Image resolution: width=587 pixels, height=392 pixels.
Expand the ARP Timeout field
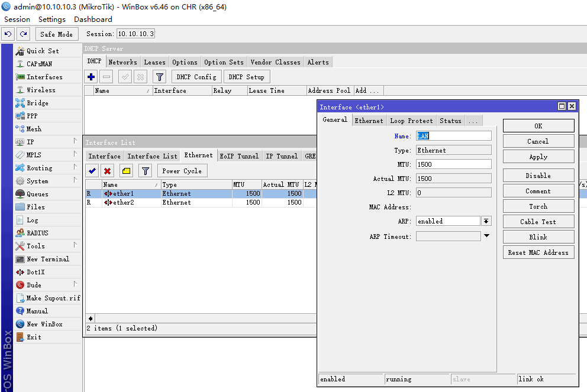coord(486,236)
